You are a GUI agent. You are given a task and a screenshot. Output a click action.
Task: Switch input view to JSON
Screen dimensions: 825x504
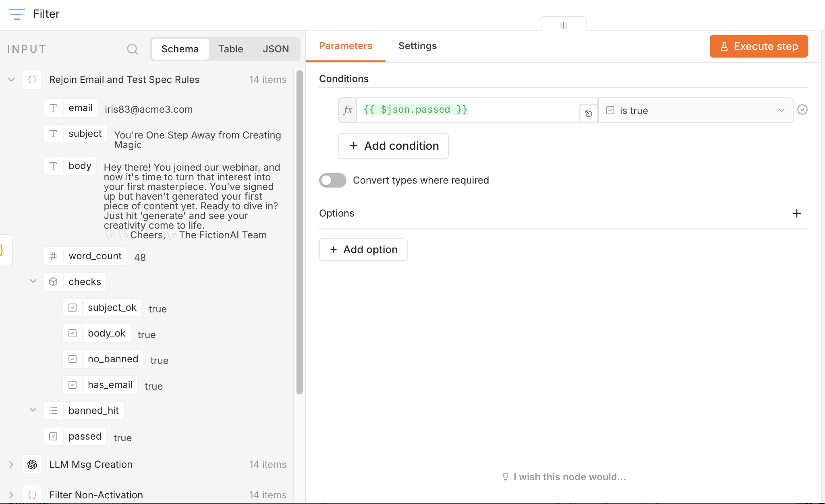[x=276, y=49]
